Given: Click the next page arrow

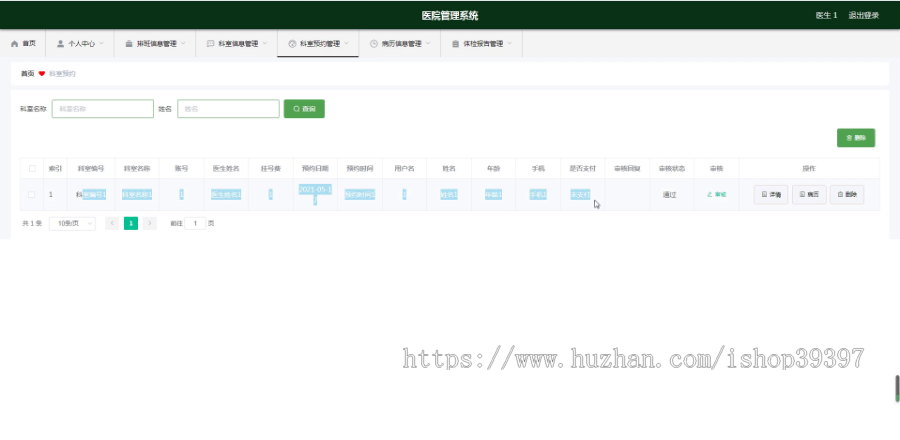Looking at the screenshot, I should click(150, 223).
